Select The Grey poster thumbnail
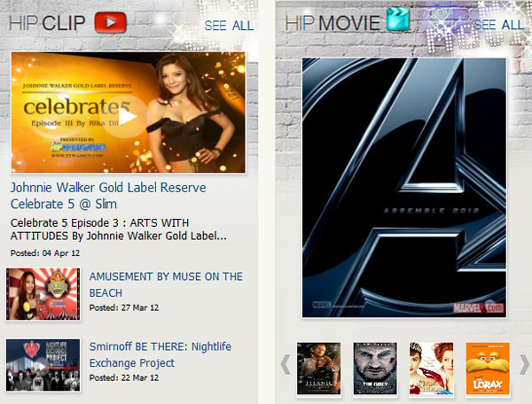This screenshot has width=532, height=404. click(x=375, y=369)
